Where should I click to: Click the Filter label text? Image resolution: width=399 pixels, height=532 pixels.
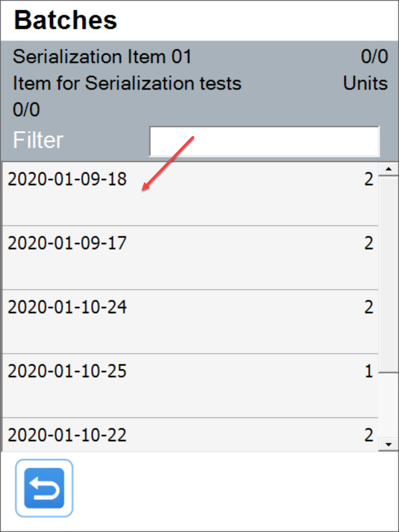pyautogui.click(x=38, y=140)
